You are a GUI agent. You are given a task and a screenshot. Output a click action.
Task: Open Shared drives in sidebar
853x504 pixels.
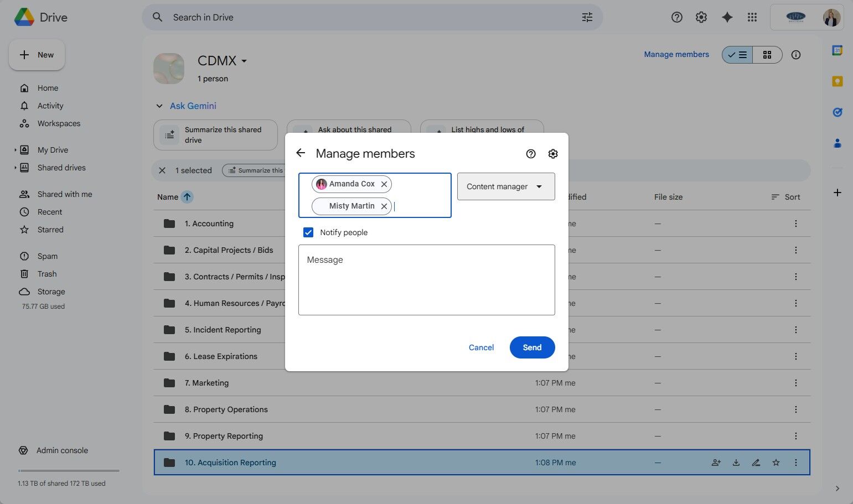pos(61,168)
